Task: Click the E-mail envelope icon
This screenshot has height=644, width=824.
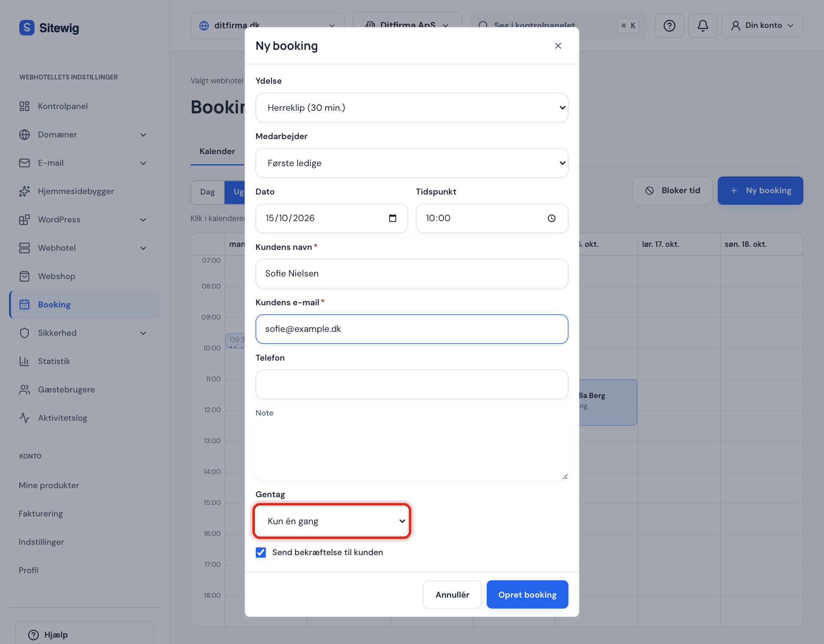Action: 24,163
